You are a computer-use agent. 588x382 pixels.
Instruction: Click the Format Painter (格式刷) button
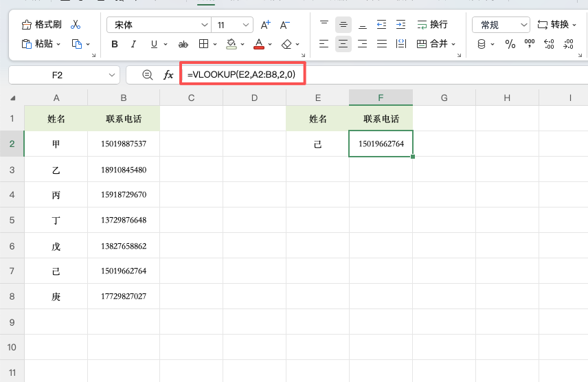41,25
